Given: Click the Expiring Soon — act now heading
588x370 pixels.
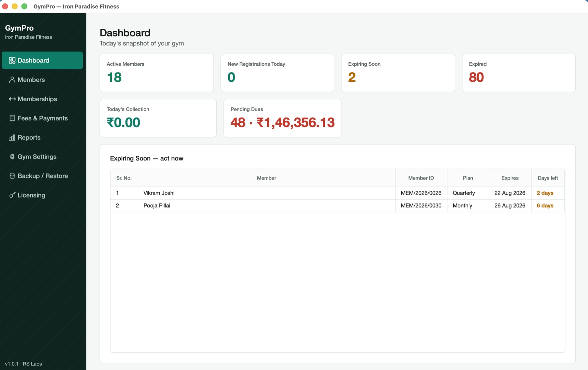Looking at the screenshot, I should tap(147, 158).
